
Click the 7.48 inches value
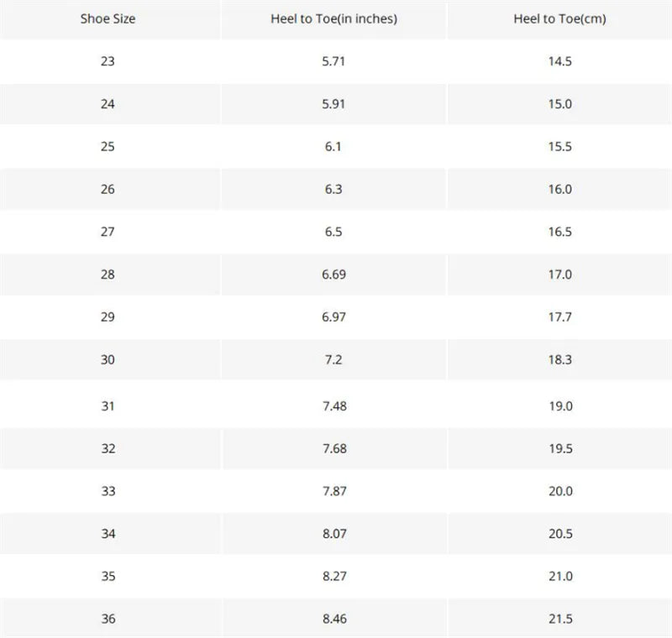click(x=333, y=405)
